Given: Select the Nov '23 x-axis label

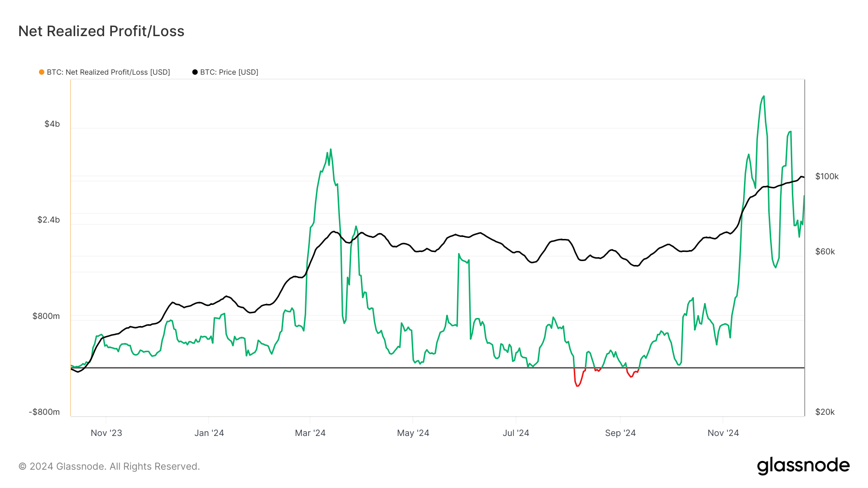Looking at the screenshot, I should [x=106, y=433].
